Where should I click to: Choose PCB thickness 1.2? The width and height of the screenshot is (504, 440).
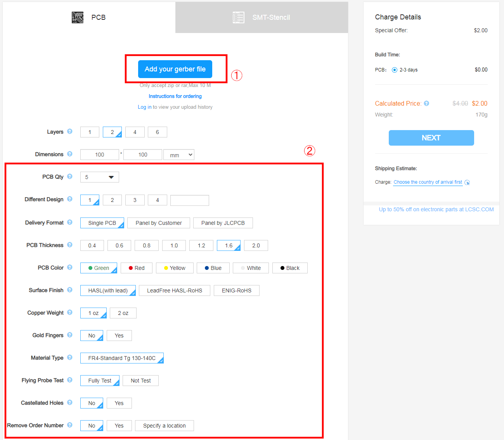pos(201,245)
